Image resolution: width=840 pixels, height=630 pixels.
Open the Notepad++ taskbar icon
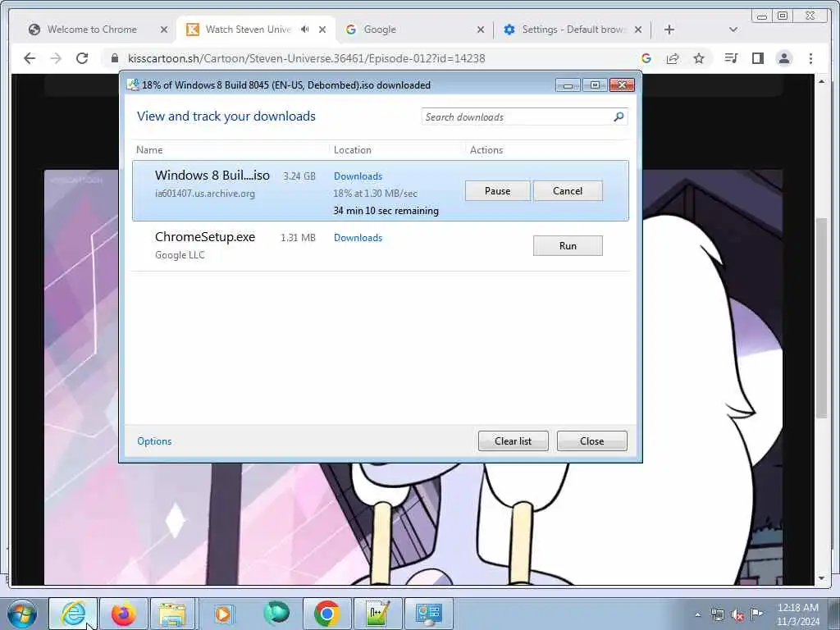click(x=377, y=614)
